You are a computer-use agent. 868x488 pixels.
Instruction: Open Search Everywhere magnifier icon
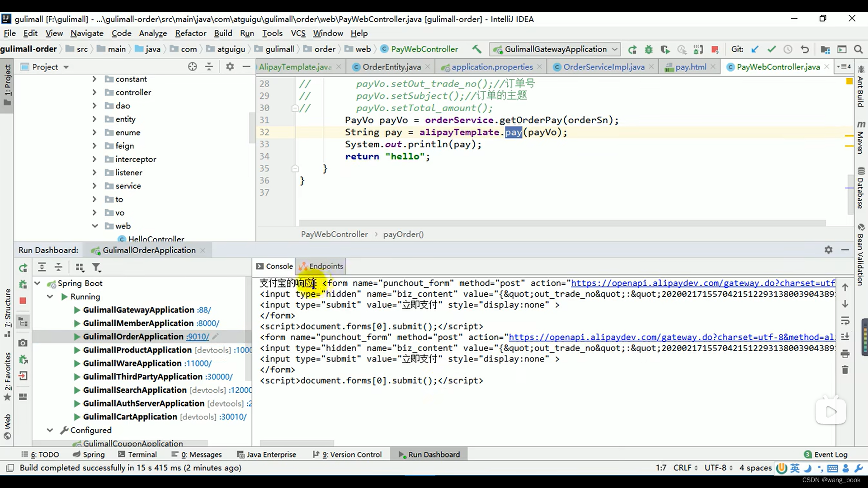tap(858, 49)
